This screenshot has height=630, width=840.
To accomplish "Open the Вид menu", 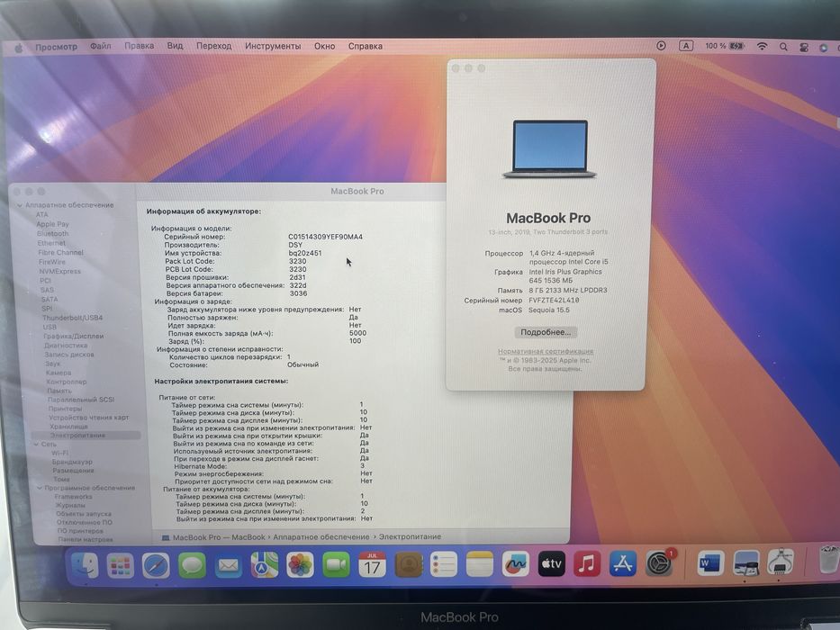I will coord(176,46).
